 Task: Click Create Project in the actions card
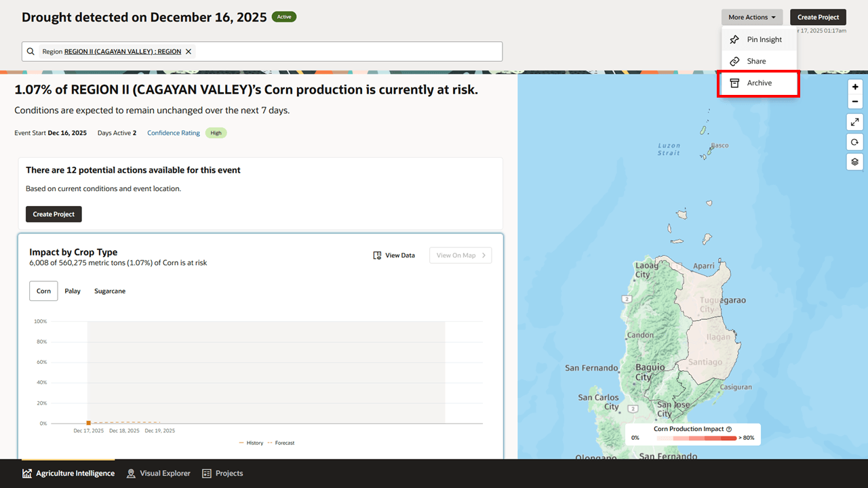(54, 214)
